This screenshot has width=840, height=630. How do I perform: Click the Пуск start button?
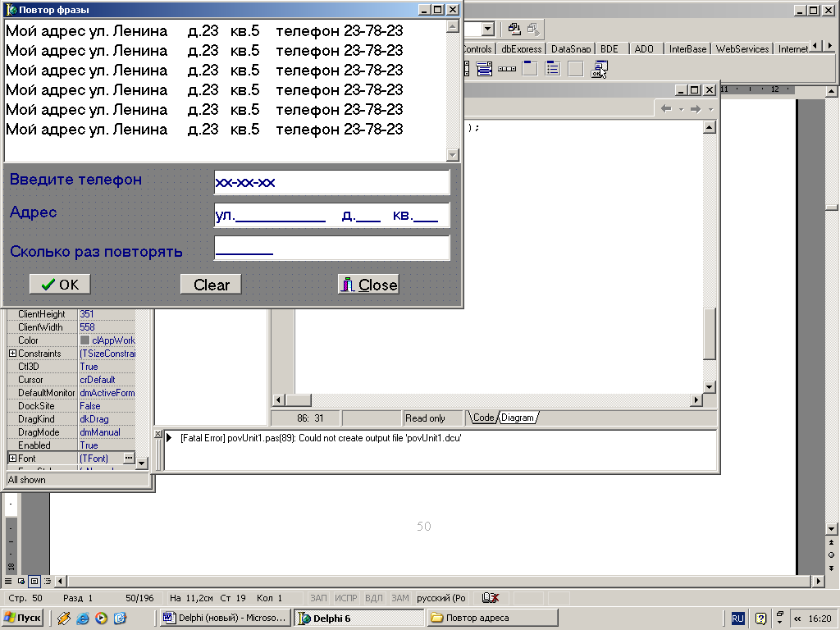pos(22,618)
